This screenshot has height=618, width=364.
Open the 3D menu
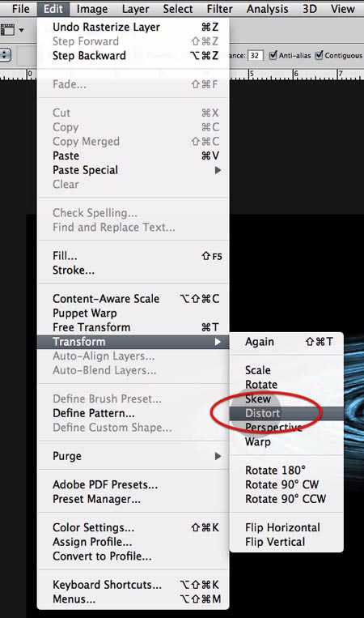(x=310, y=9)
